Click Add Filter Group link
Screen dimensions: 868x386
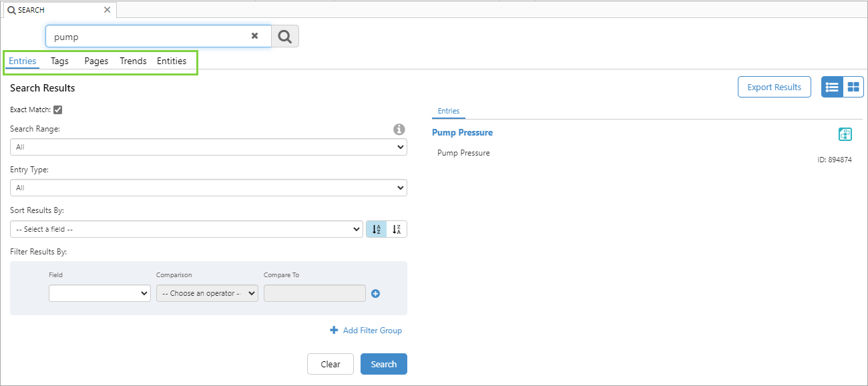[x=366, y=331]
